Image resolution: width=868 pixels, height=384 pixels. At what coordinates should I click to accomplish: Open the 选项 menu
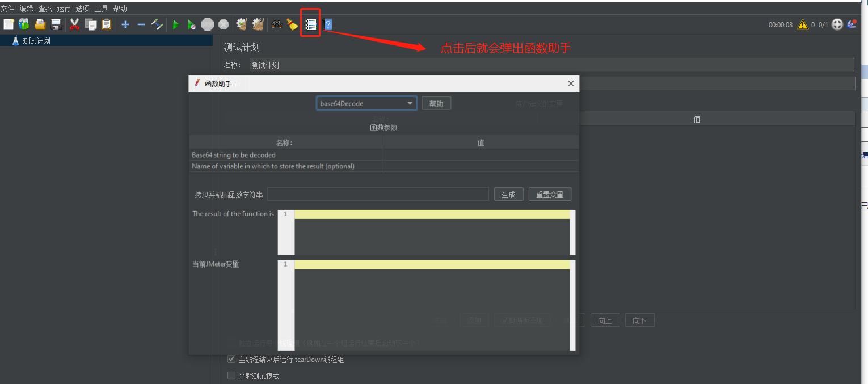(83, 9)
